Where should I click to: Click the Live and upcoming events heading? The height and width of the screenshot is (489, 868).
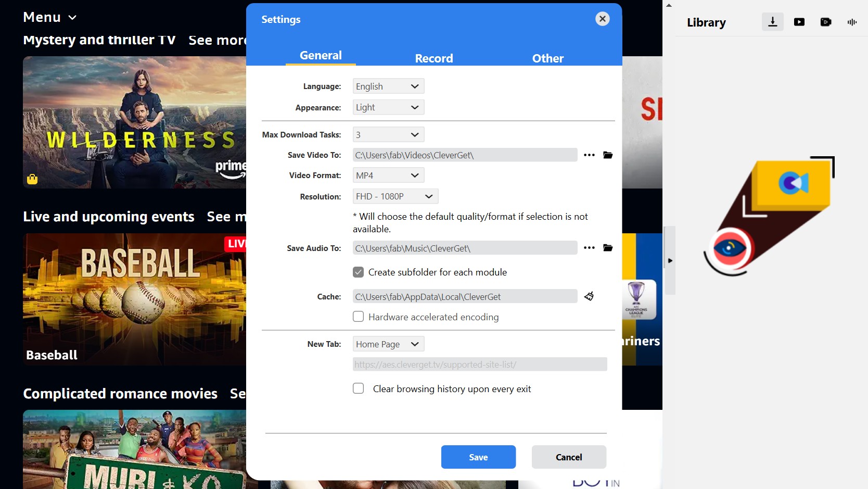point(109,217)
